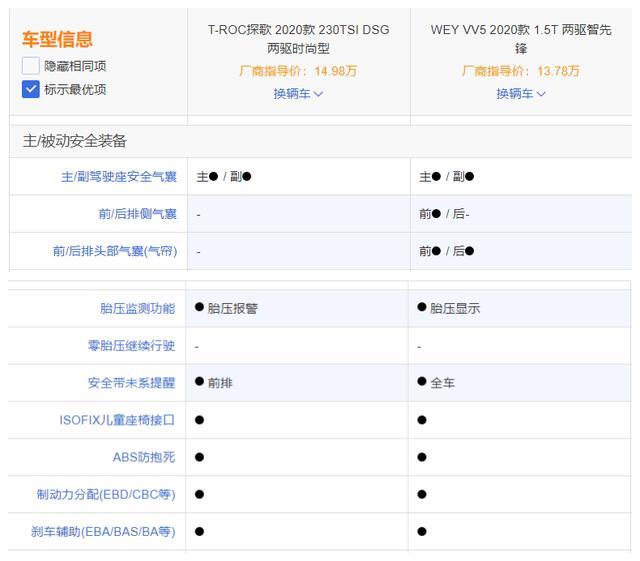Open 换辆车 dropdown under T-ROC探歌
Viewport: 640px width, 561px height.
tap(298, 94)
